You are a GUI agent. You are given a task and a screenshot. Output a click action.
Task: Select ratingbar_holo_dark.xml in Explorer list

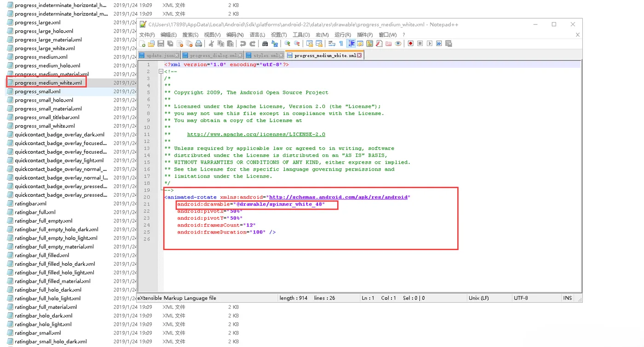coord(43,316)
